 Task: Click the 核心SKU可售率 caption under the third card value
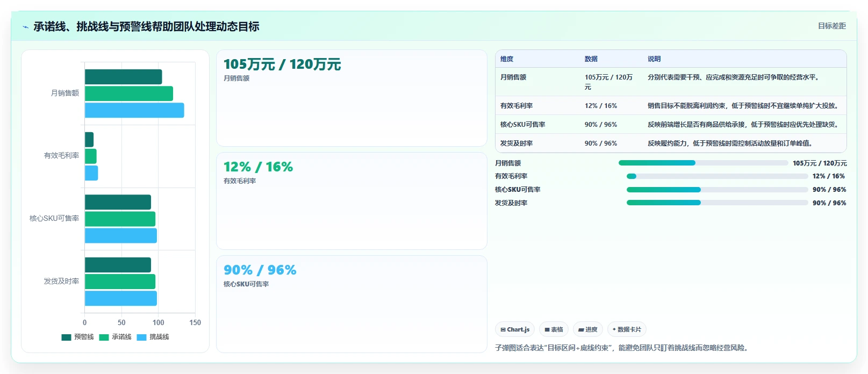point(246,284)
